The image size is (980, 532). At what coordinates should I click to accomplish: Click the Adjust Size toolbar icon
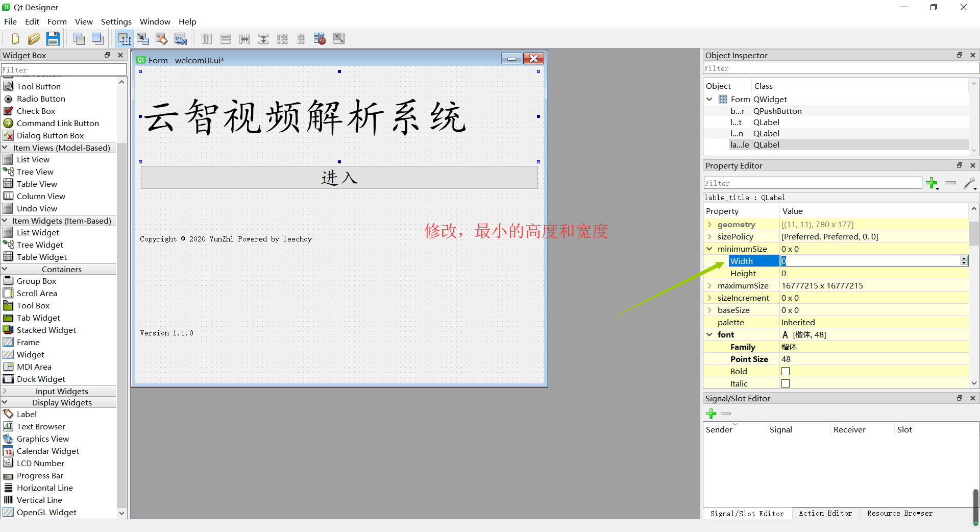(339, 39)
